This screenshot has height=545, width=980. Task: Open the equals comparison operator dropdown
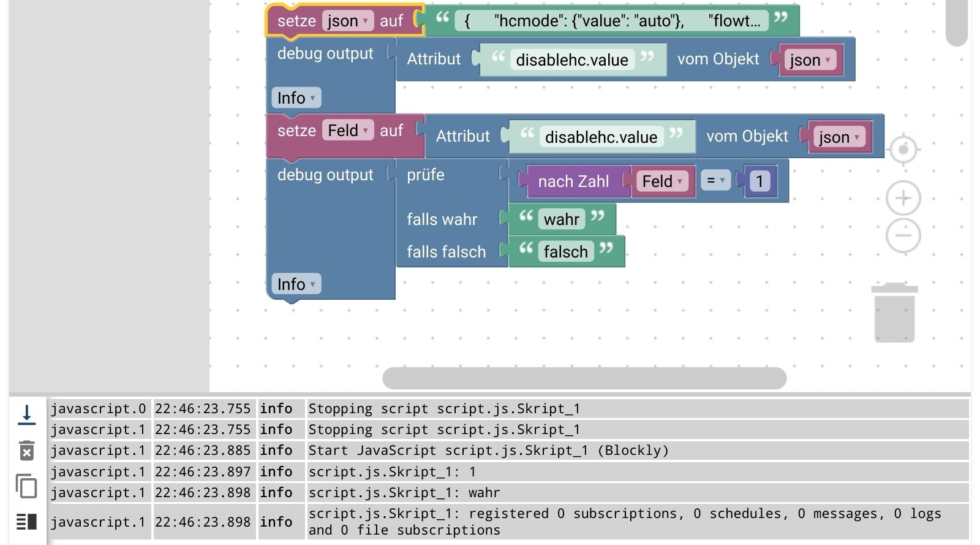tap(715, 180)
